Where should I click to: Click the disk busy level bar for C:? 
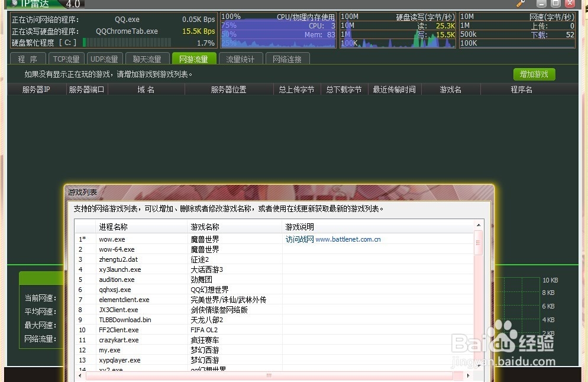pos(127,43)
